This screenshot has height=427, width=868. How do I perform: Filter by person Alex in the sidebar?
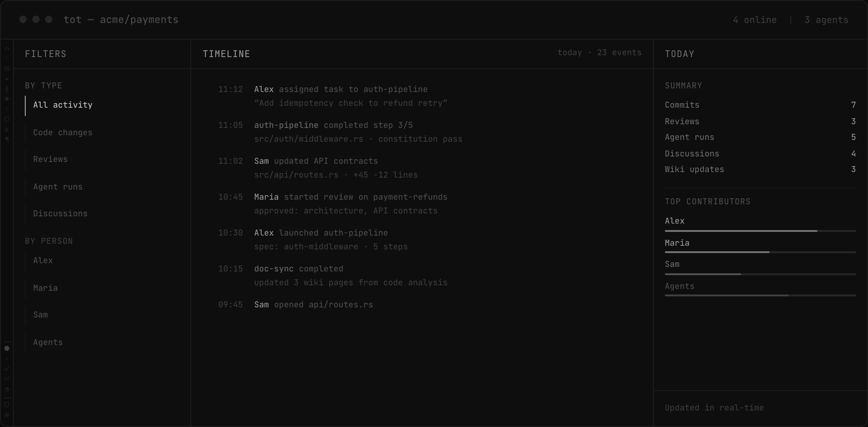point(102,261)
